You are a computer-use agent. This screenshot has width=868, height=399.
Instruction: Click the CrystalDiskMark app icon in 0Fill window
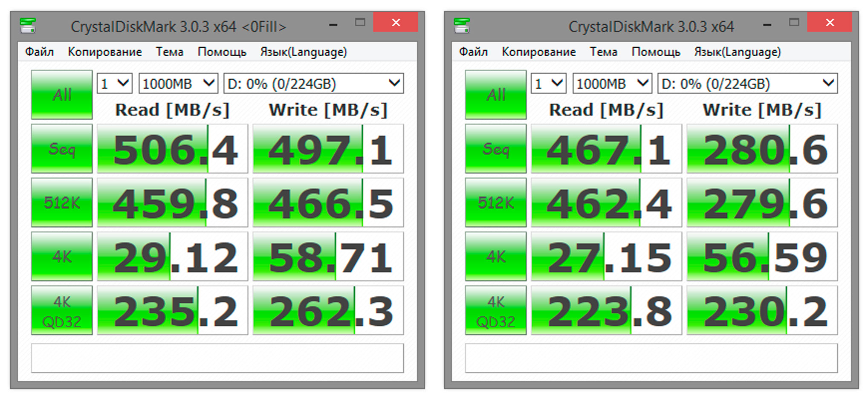coord(28,26)
